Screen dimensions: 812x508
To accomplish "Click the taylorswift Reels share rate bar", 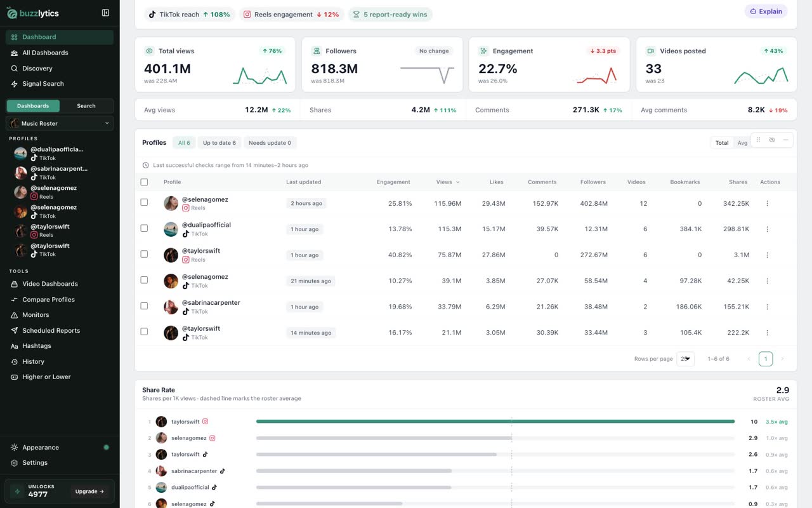I will coord(495,422).
